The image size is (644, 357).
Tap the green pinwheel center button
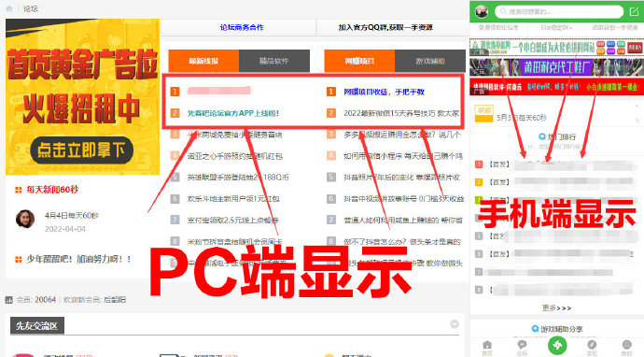[557, 346]
